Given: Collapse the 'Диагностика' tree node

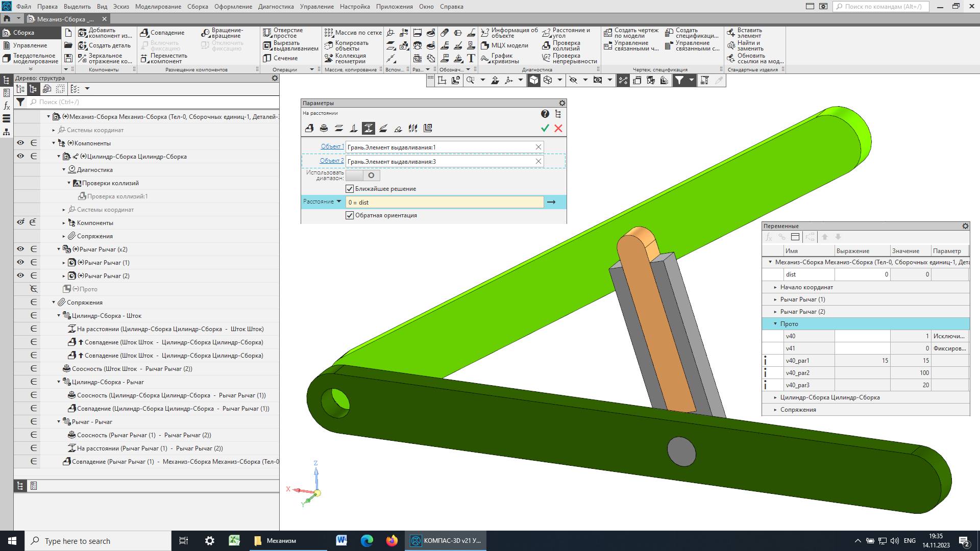Looking at the screenshot, I should (x=64, y=170).
